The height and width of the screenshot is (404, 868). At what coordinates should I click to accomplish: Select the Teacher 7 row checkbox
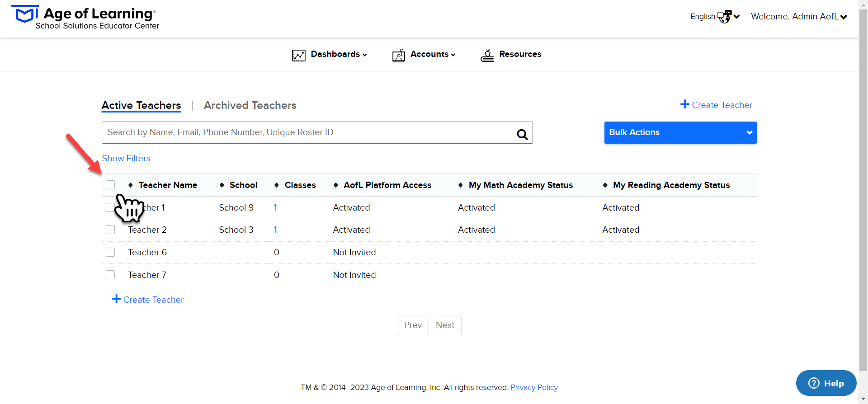pos(110,275)
